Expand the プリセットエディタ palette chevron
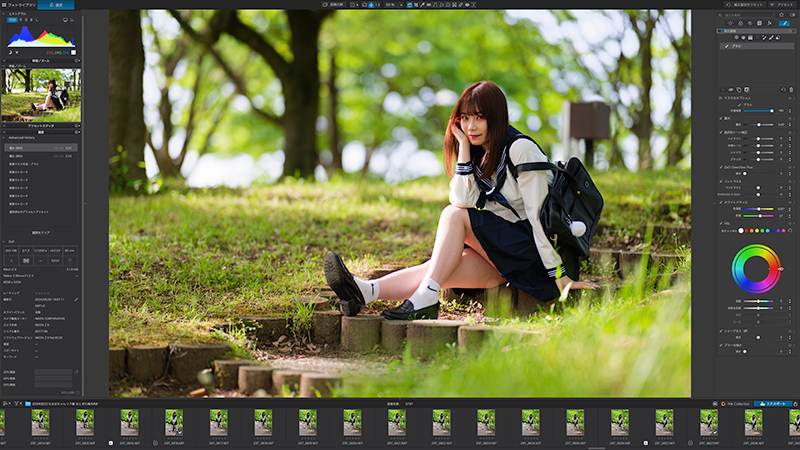The width and height of the screenshot is (800, 450). [4, 126]
